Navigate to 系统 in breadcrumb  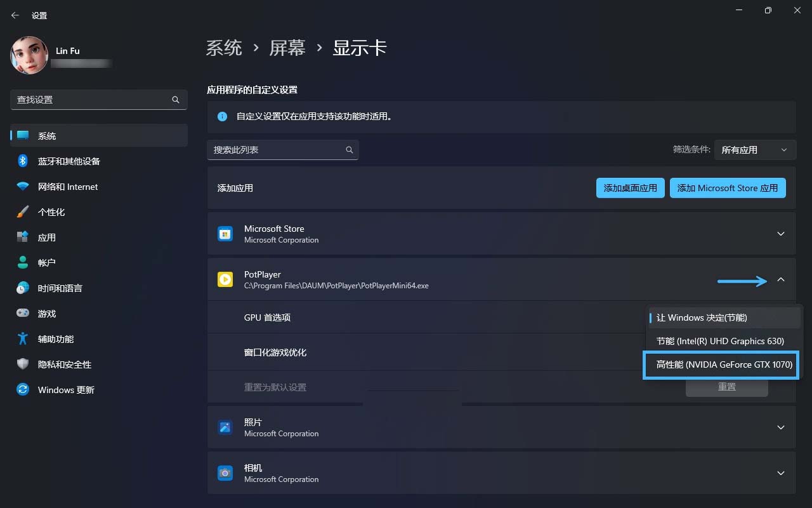tap(225, 48)
